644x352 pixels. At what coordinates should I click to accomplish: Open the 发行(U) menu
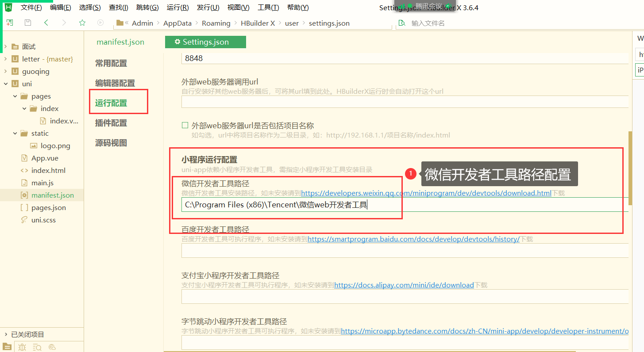[208, 8]
